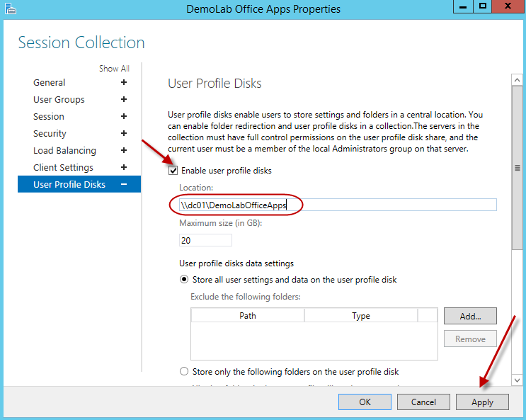
Task: Select Store all user settings option
Action: point(185,280)
